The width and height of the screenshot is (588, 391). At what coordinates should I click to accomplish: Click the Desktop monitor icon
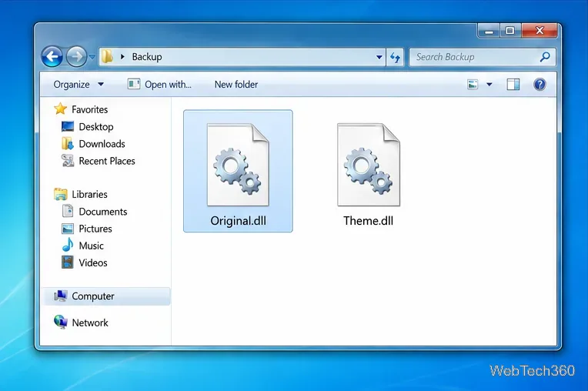click(x=68, y=126)
